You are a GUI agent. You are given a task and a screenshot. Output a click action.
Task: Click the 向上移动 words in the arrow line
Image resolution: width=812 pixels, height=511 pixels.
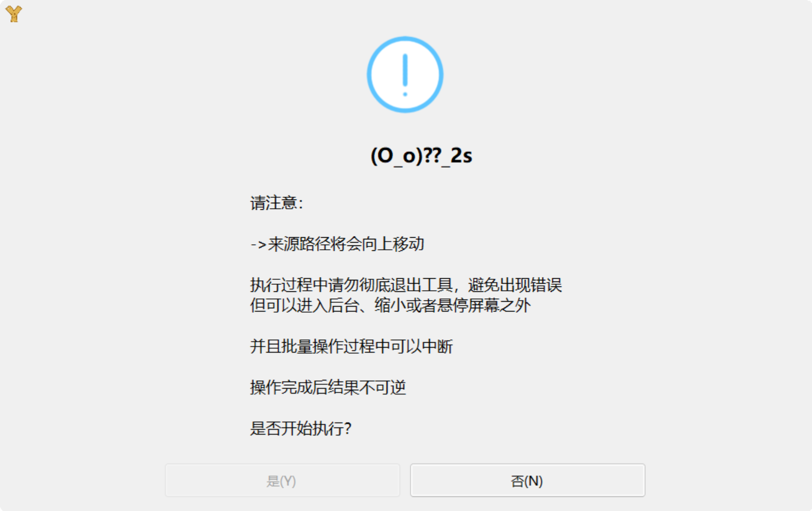[x=393, y=244]
